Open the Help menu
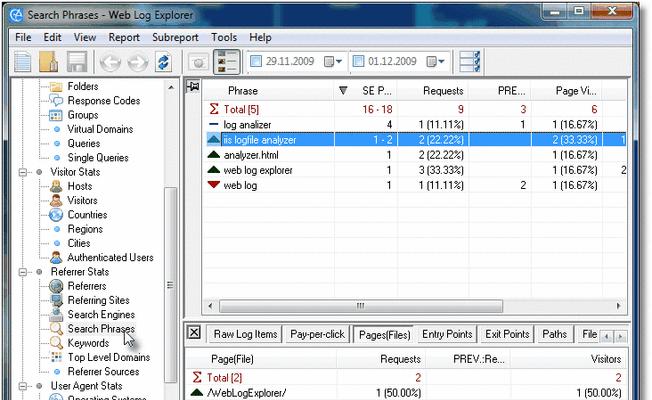652x400 pixels. pyautogui.click(x=260, y=37)
